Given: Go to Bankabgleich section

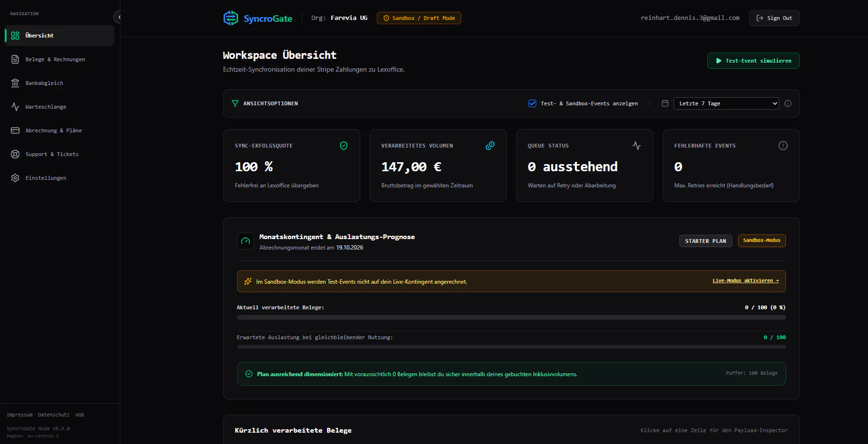Looking at the screenshot, I should coord(59,83).
